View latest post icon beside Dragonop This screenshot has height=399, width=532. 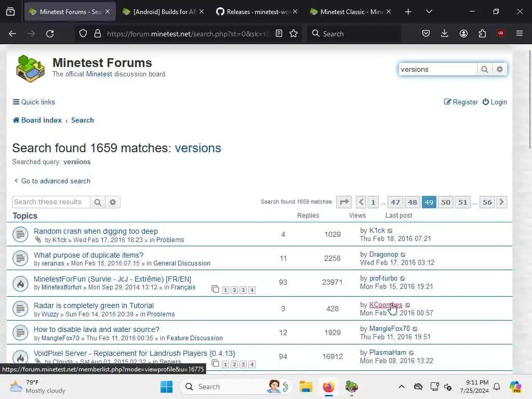403,255
